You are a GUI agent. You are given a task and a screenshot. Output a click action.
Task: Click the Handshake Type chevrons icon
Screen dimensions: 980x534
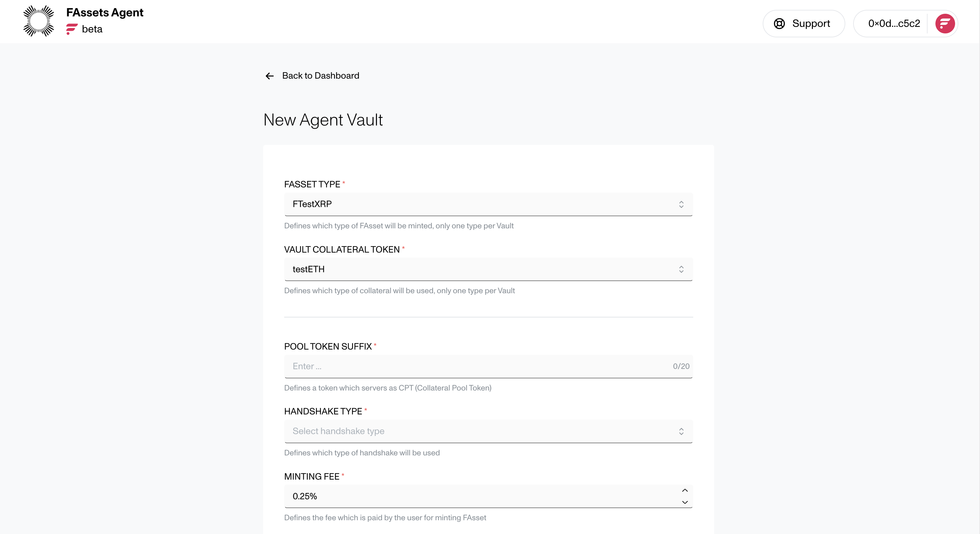coord(681,431)
